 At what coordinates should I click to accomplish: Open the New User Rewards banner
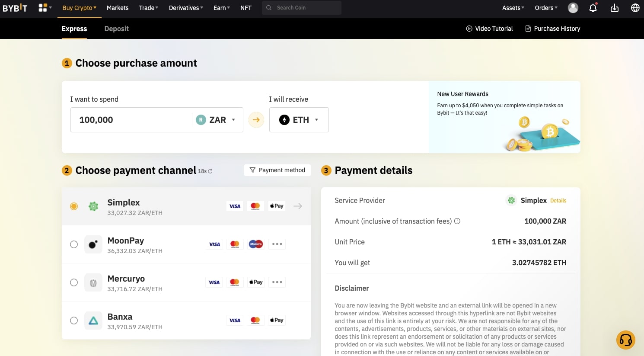pos(504,117)
